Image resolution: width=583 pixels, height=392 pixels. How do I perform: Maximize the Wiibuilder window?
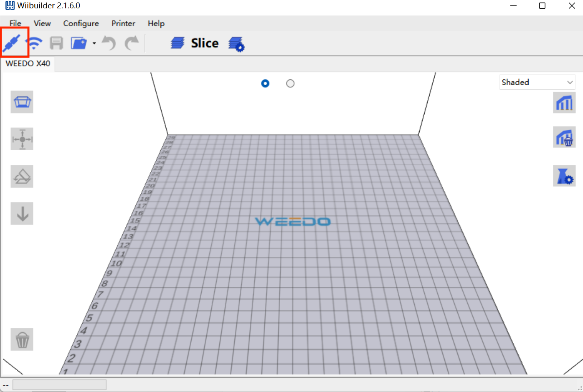(x=542, y=6)
